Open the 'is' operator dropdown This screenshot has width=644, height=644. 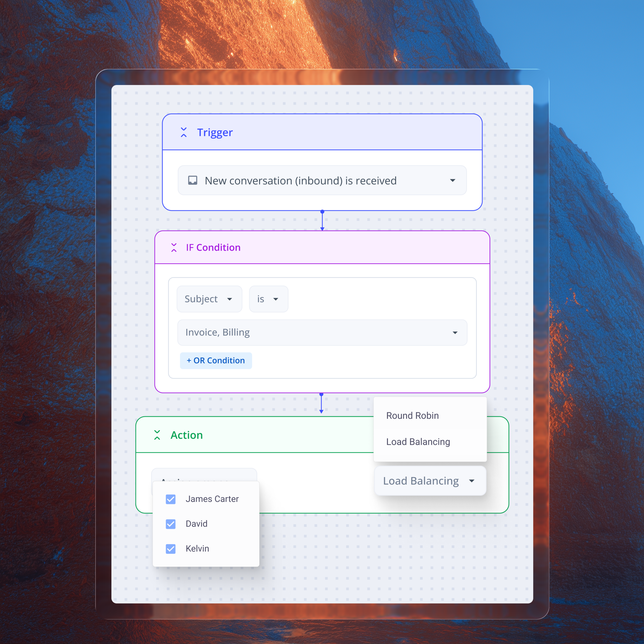268,299
